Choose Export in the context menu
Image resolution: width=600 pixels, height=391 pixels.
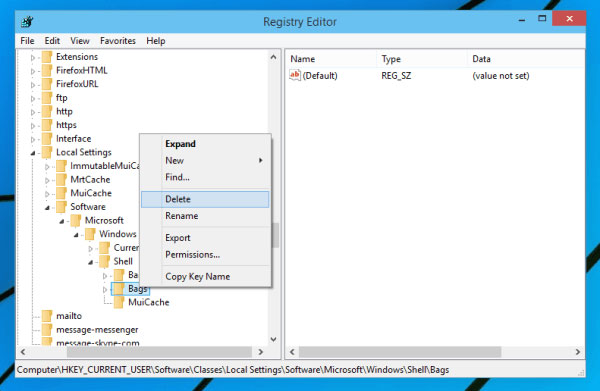pyautogui.click(x=205, y=238)
